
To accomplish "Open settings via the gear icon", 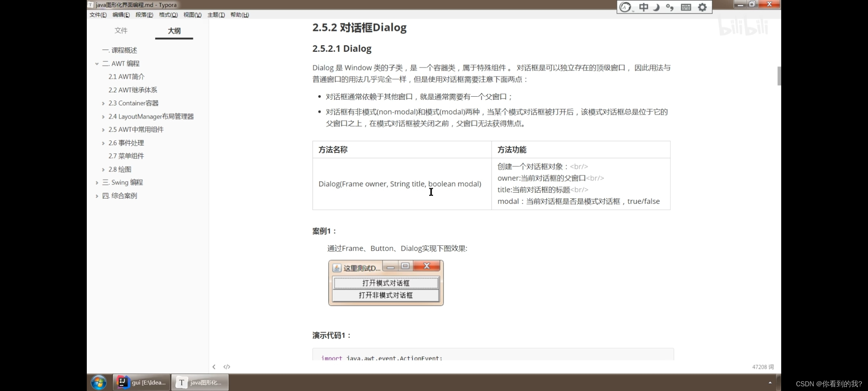I will pos(702,7).
